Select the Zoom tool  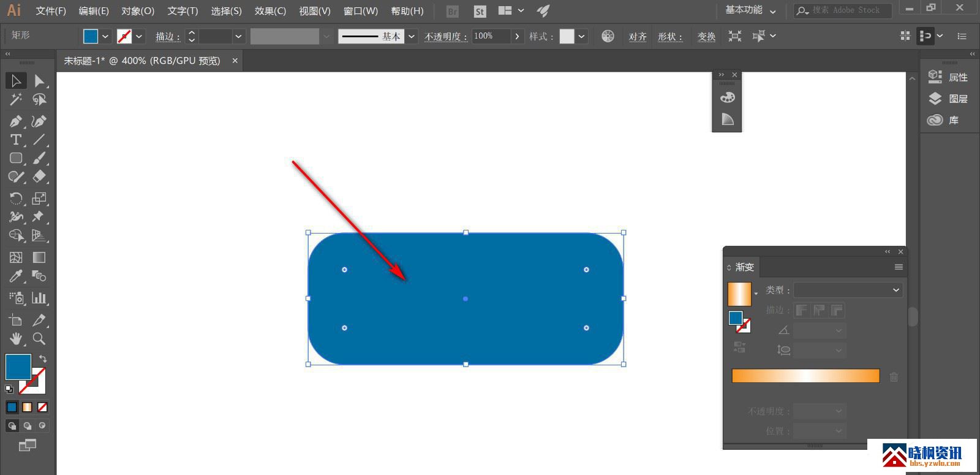(x=39, y=338)
